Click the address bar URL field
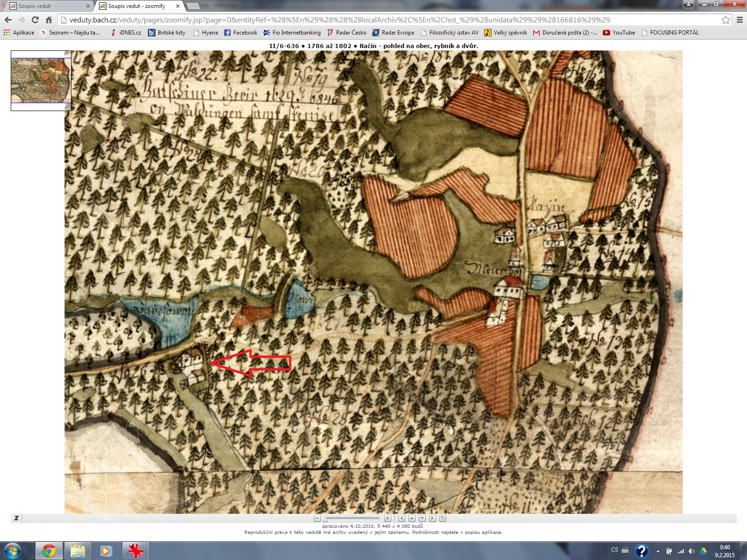 pyautogui.click(x=373, y=20)
